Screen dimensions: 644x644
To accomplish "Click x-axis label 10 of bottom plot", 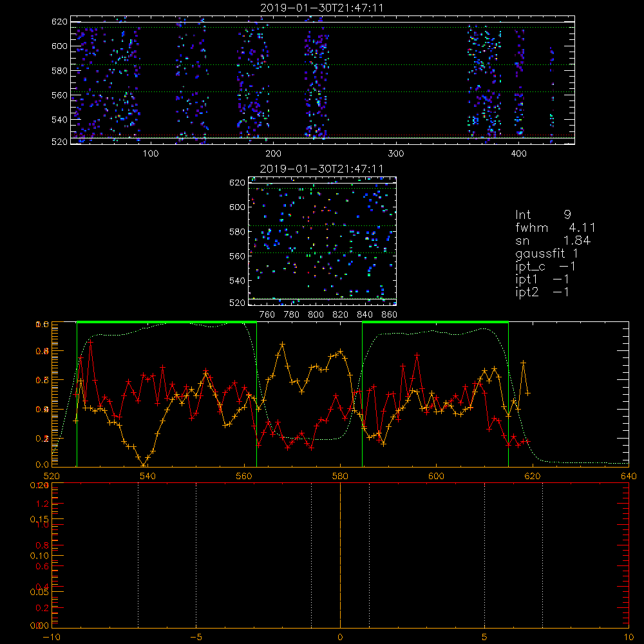I will (629, 637).
